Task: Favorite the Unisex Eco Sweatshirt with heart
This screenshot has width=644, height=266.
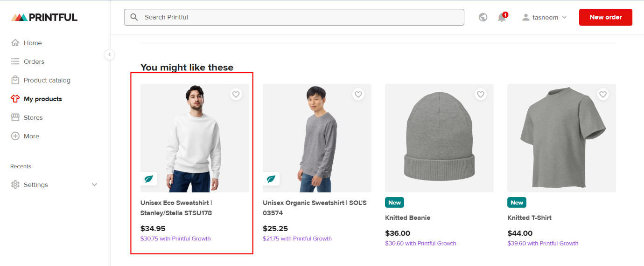Action: point(236,95)
